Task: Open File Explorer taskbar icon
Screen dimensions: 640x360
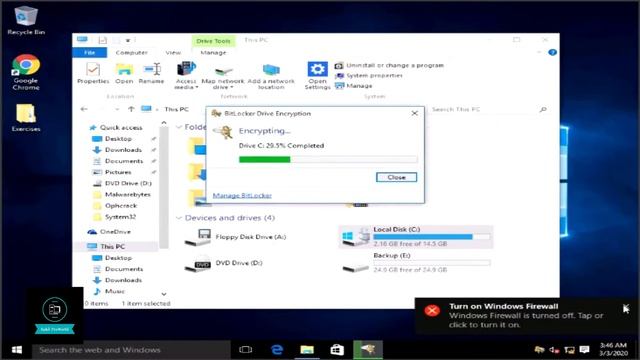Action: (x=307, y=350)
